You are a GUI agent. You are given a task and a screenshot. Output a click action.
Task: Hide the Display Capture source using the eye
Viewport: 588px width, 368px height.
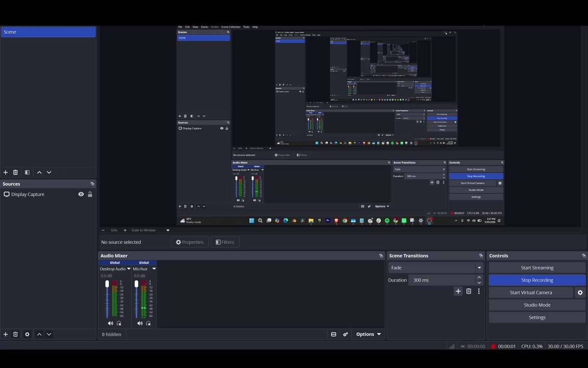point(81,194)
